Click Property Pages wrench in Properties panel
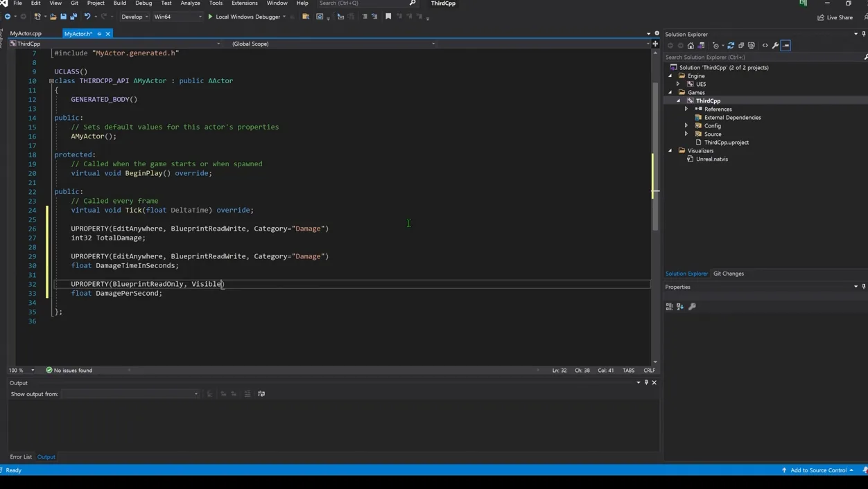The width and height of the screenshot is (868, 489). pos(692,306)
